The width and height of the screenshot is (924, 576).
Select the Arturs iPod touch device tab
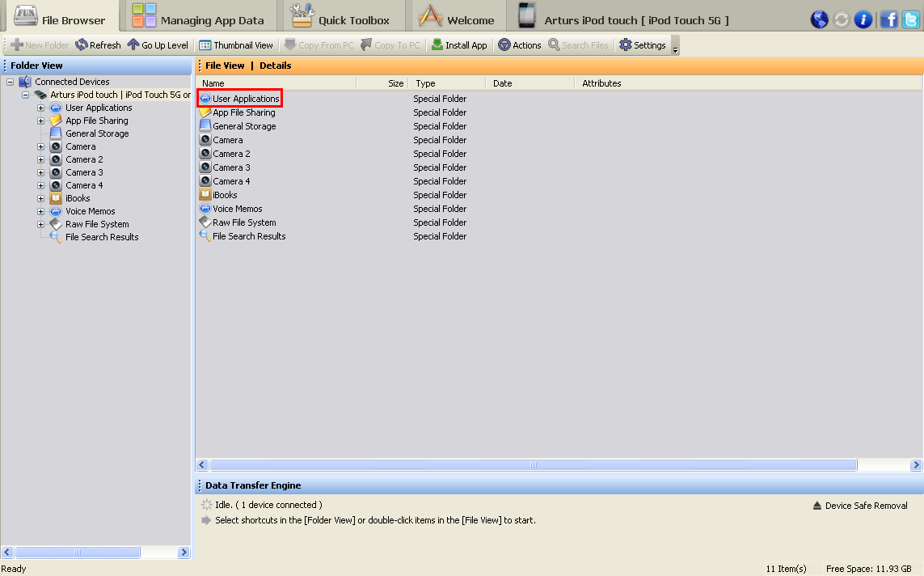(624, 18)
